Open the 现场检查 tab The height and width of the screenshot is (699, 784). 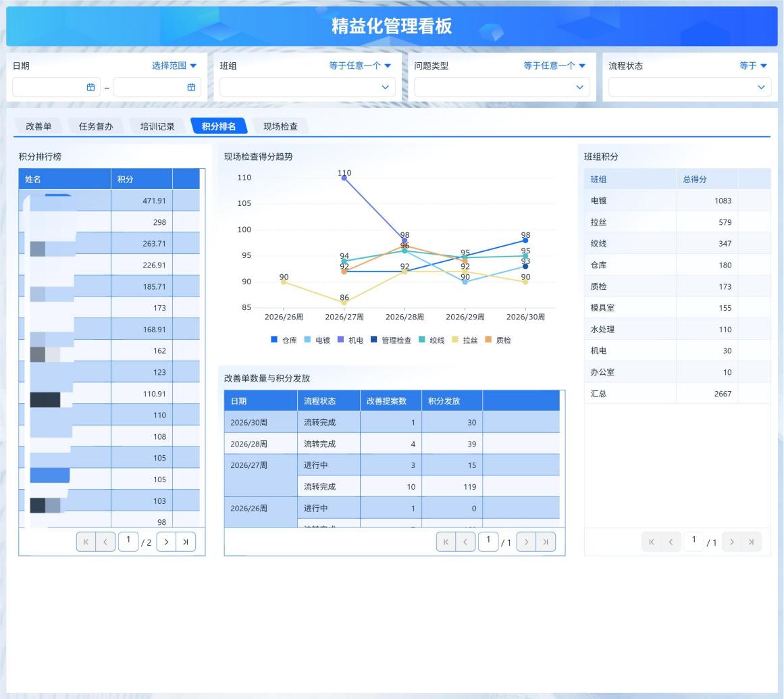[x=280, y=126]
